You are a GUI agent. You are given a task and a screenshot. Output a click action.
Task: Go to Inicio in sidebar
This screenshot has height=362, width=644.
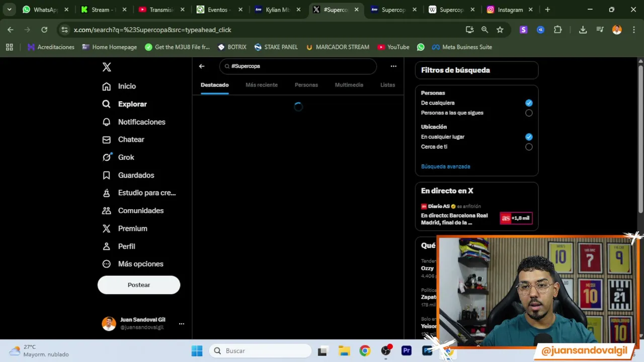[119, 86]
